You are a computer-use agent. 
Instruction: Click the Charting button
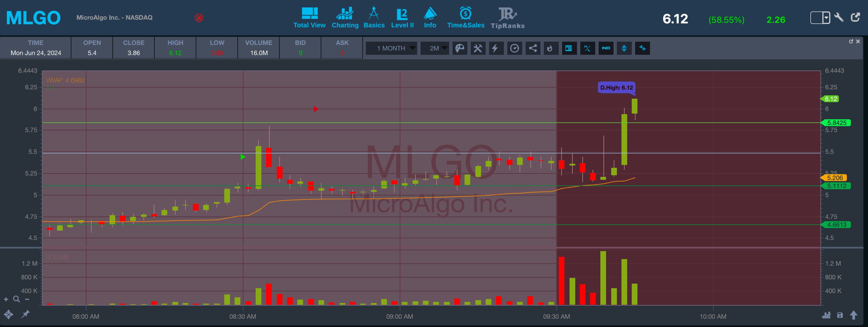(345, 18)
